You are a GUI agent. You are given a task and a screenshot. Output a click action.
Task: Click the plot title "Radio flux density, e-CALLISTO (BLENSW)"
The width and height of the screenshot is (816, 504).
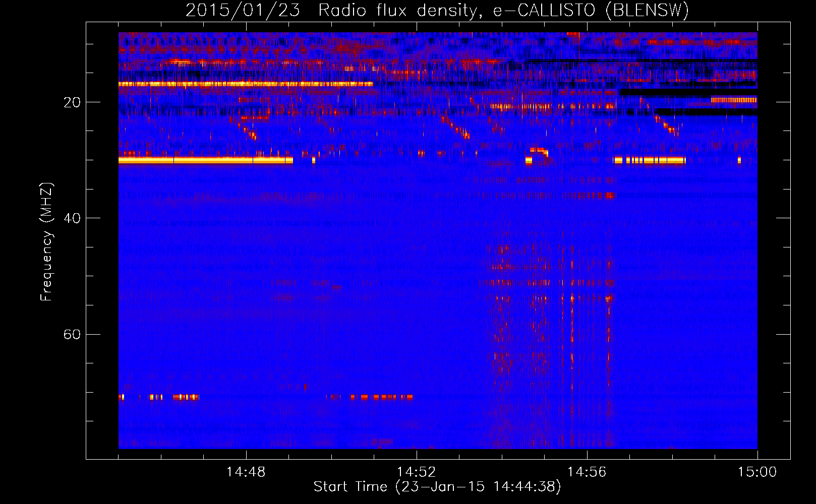(503, 11)
